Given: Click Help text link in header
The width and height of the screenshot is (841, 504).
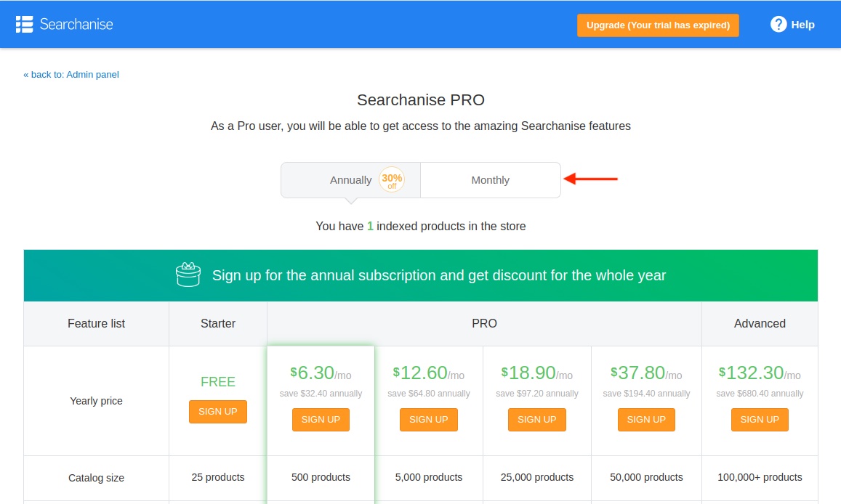Looking at the screenshot, I should [802, 25].
